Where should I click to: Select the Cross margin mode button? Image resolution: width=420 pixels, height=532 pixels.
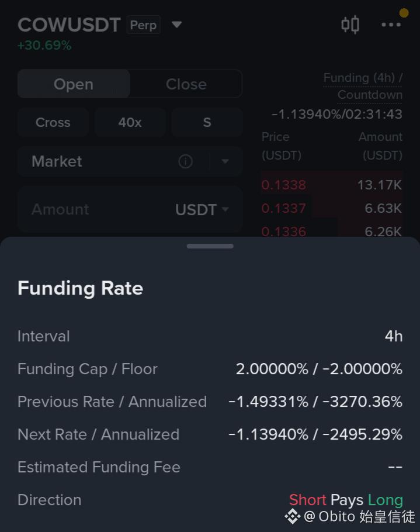53,122
